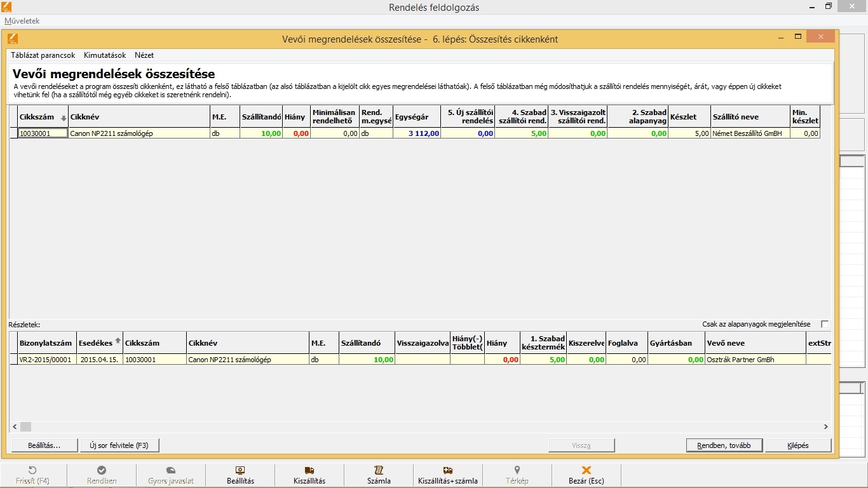The height and width of the screenshot is (488, 868).
Task: Sort by Cikkszám column arrow in upper table
Action: 64,118
